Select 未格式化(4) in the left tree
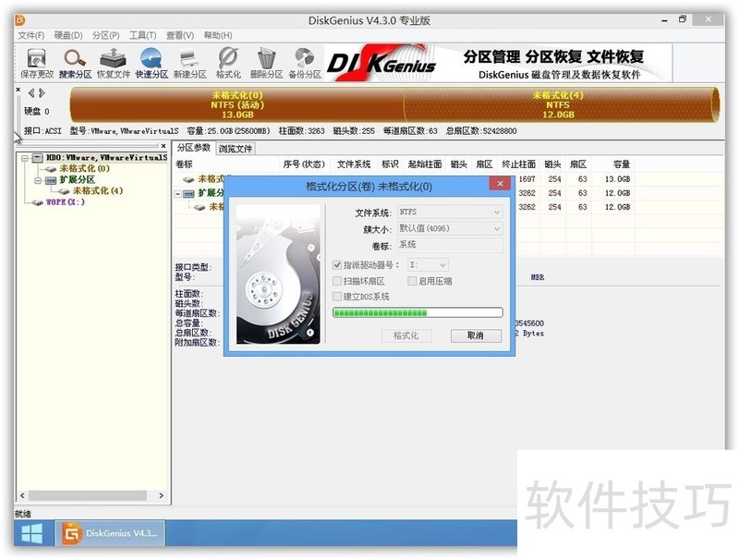Viewport: 739px width, 560px height. 98,191
